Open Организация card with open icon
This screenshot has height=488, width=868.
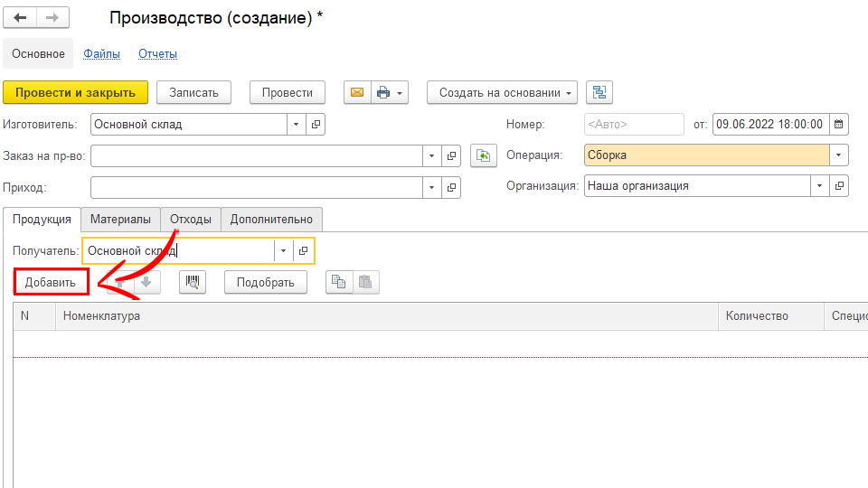click(840, 186)
